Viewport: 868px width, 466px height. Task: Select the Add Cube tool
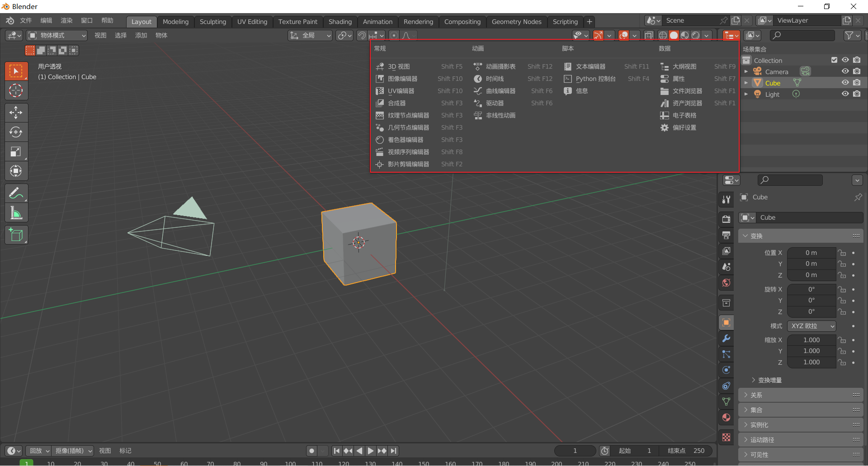16,235
